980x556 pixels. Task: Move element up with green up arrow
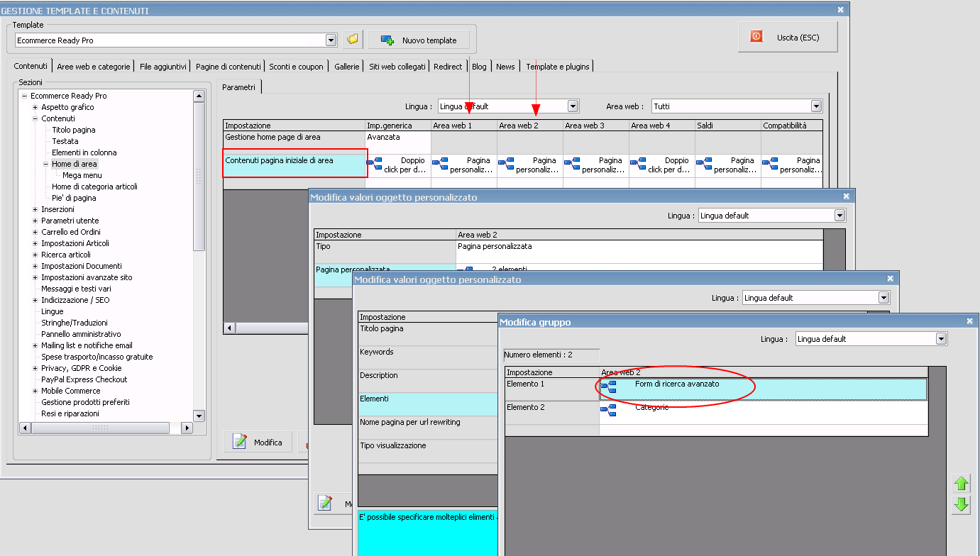[962, 484]
